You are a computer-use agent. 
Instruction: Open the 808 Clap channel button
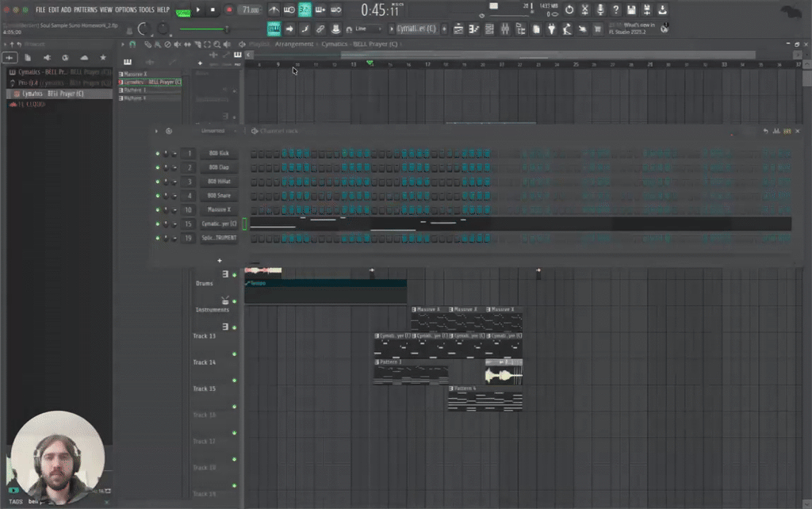click(x=219, y=167)
